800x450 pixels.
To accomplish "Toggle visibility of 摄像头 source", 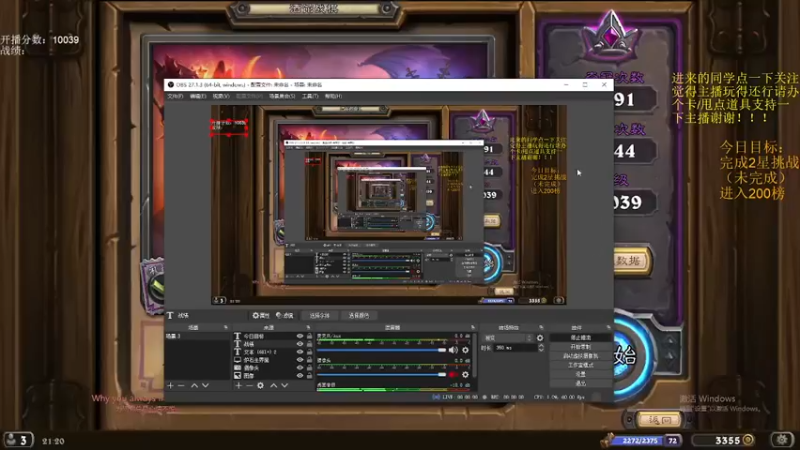I will point(300,367).
